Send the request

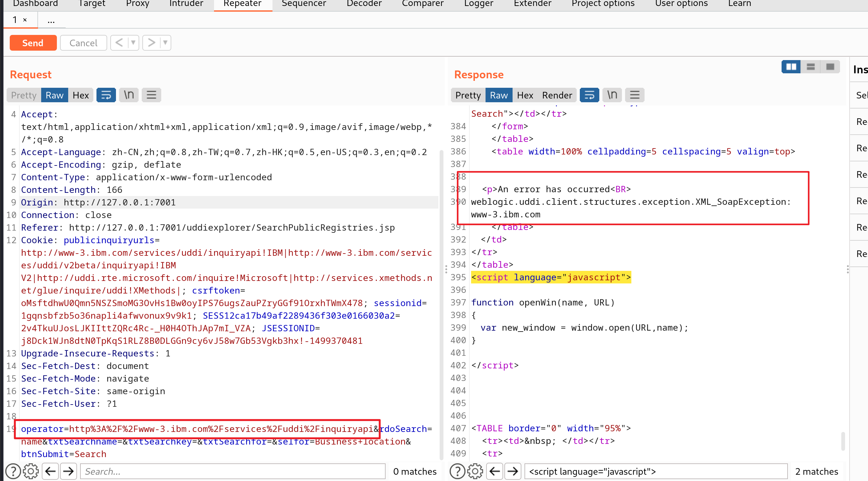[x=33, y=43]
